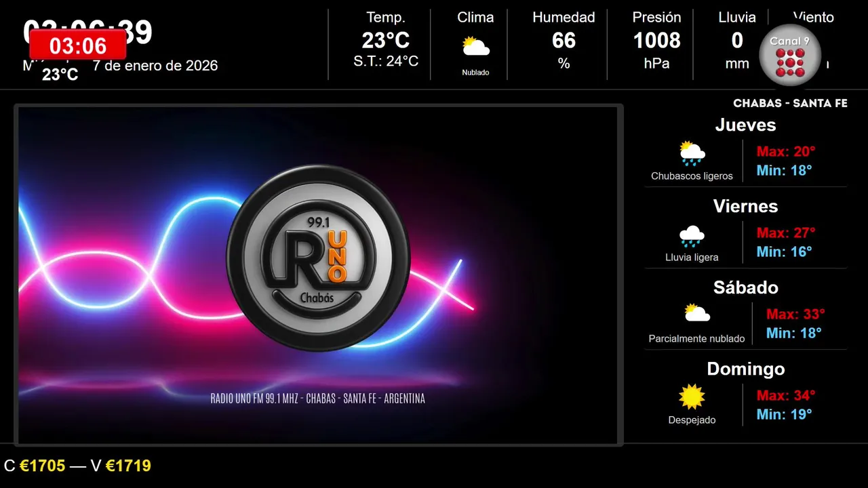Click the Lluvia ligera description
This screenshot has height=488, width=868.
692,258
